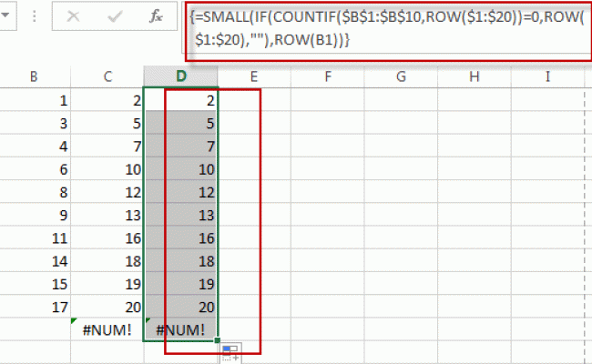
Task: Open Insert Function fx dialog
Action: (156, 16)
